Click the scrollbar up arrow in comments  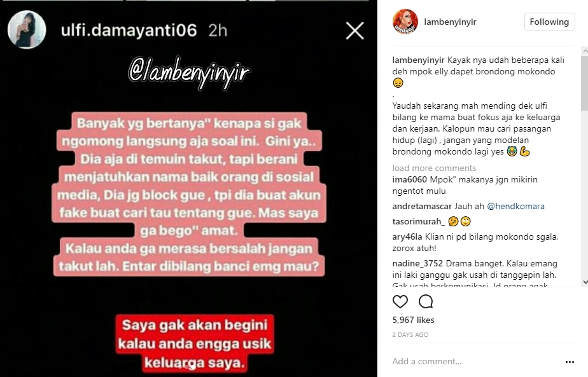pos(585,50)
